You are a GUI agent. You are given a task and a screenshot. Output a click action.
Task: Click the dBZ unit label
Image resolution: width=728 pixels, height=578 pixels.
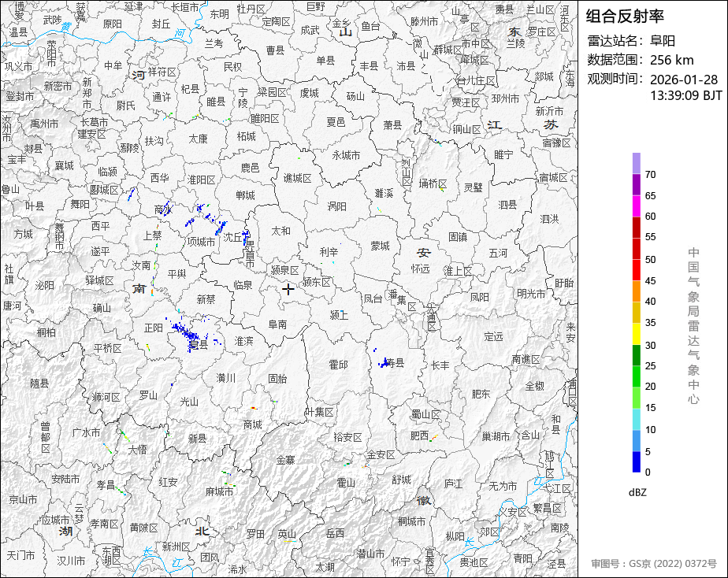(x=637, y=492)
